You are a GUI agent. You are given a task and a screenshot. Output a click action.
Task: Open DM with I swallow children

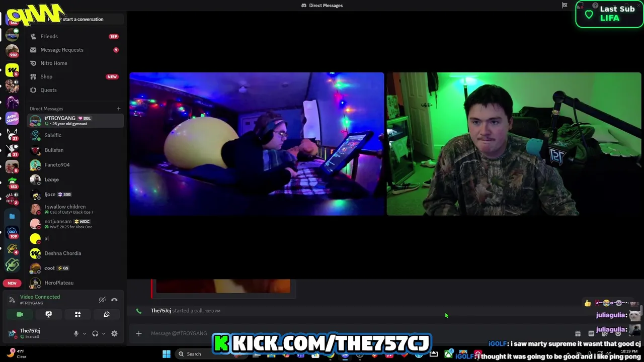(75, 209)
